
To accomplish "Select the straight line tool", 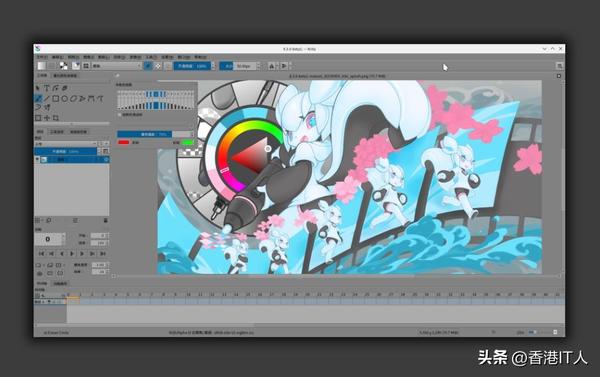I will click(x=47, y=98).
